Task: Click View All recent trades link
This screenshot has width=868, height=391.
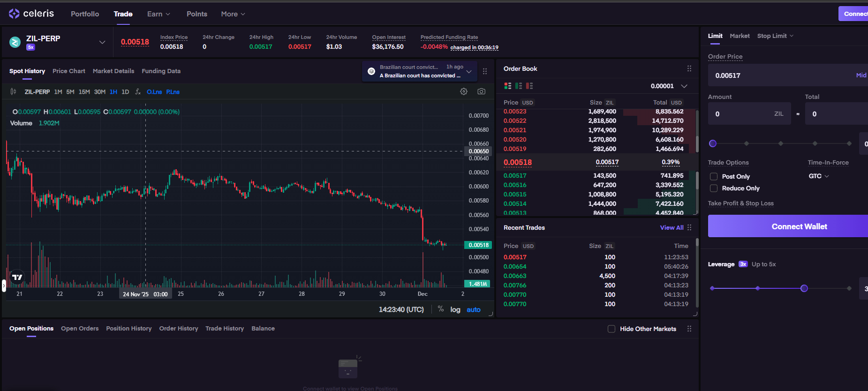Action: pos(672,228)
